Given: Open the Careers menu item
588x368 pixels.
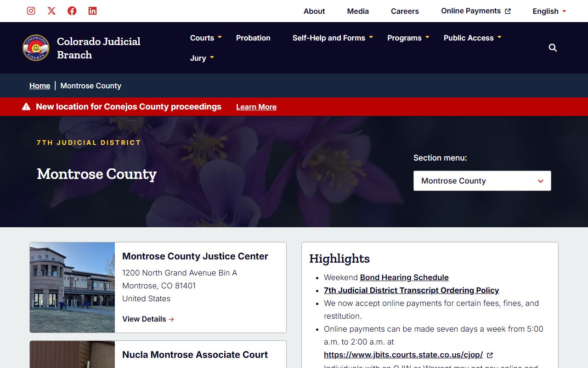Looking at the screenshot, I should click(405, 11).
